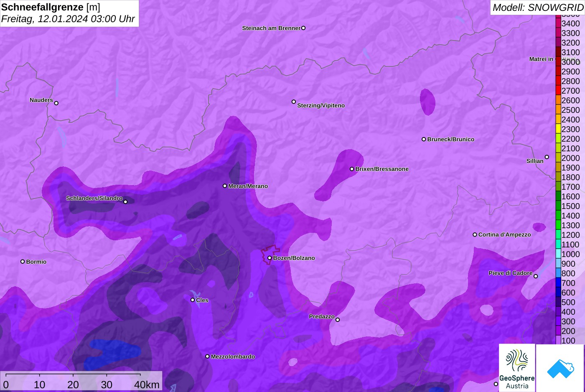This screenshot has height=392, width=585.
Task: Click the 1000 m cyan legend swatch
Action: [x=558, y=254]
